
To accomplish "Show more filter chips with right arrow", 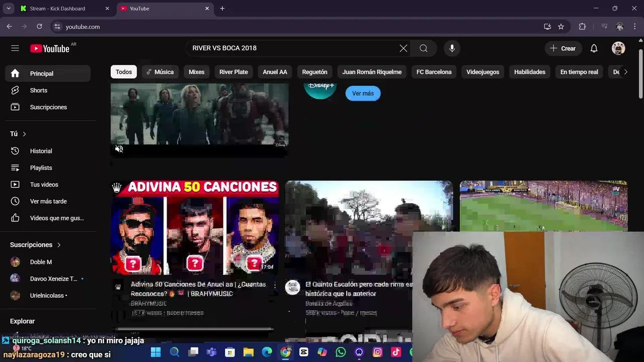I will click(x=625, y=72).
